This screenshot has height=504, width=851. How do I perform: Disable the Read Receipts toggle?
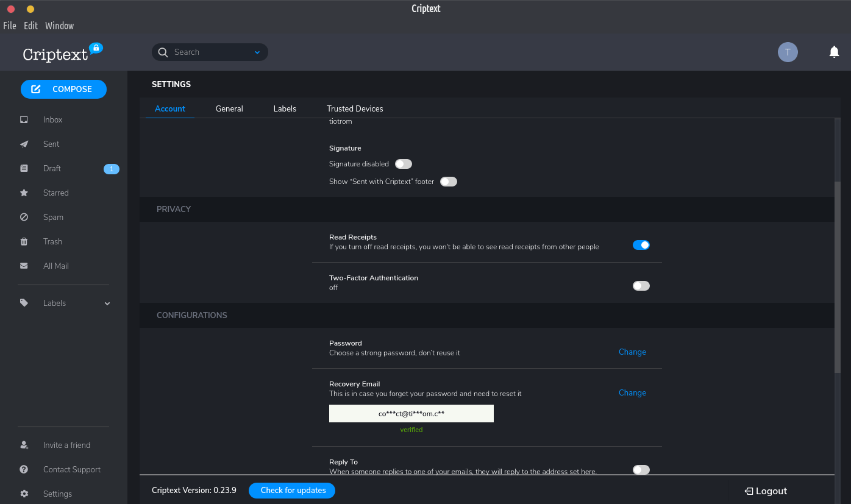click(x=641, y=245)
